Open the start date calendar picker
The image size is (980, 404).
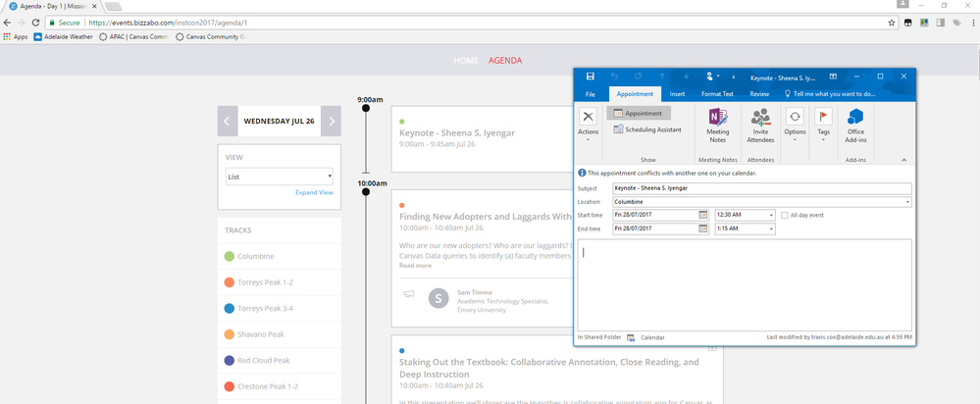point(702,215)
